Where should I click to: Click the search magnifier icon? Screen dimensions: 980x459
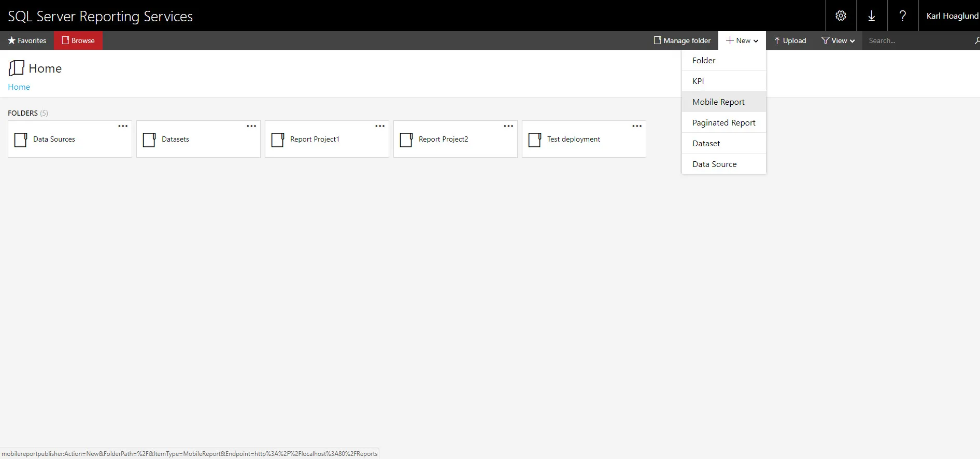977,40
